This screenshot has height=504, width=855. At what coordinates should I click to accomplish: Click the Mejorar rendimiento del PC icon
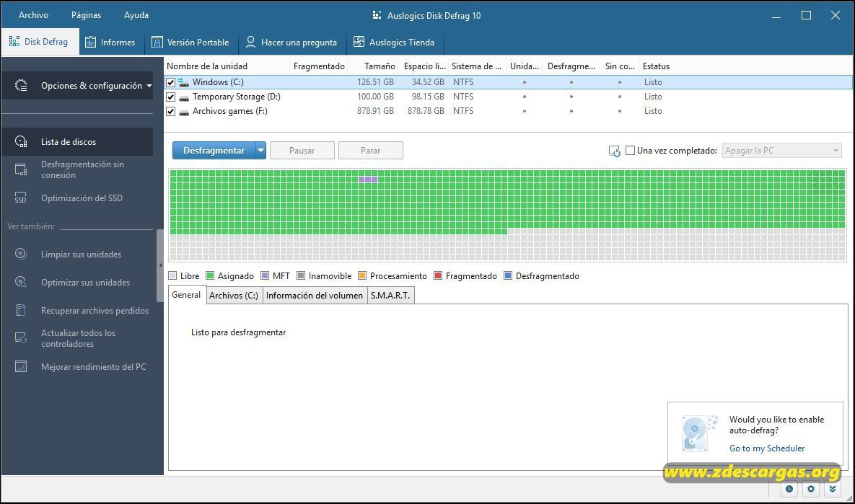pos(21,366)
